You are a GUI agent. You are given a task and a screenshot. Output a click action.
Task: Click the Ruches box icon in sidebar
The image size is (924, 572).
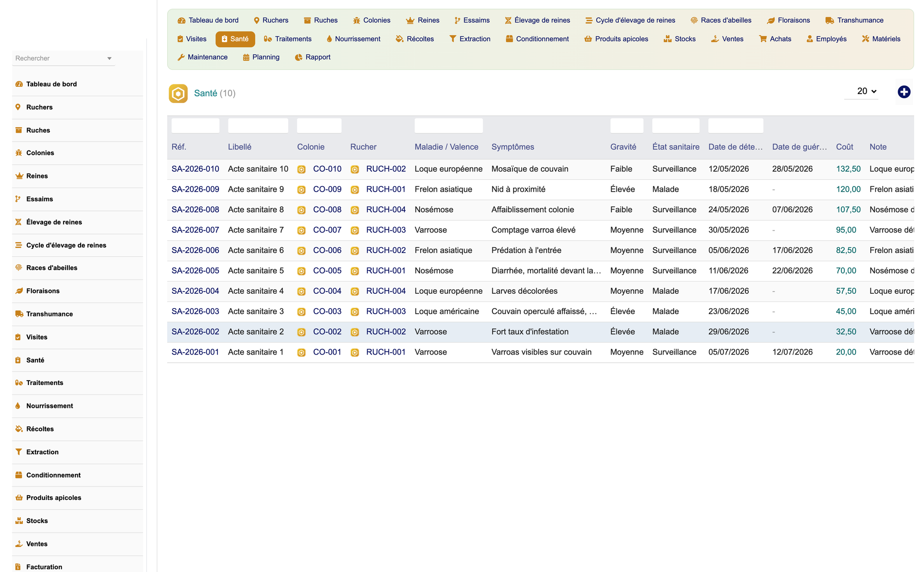(19, 130)
